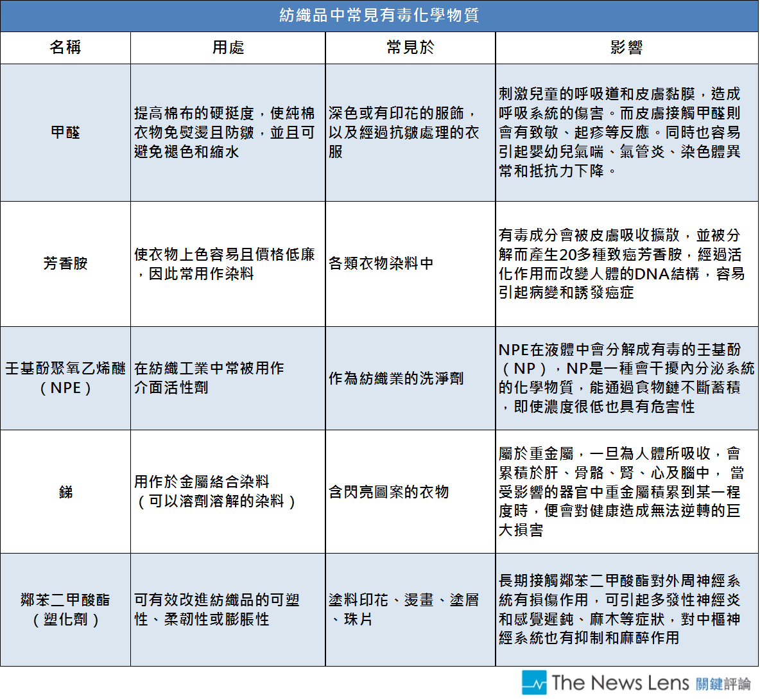Click the 銻 name cell
760x700 pixels.
coord(65,491)
